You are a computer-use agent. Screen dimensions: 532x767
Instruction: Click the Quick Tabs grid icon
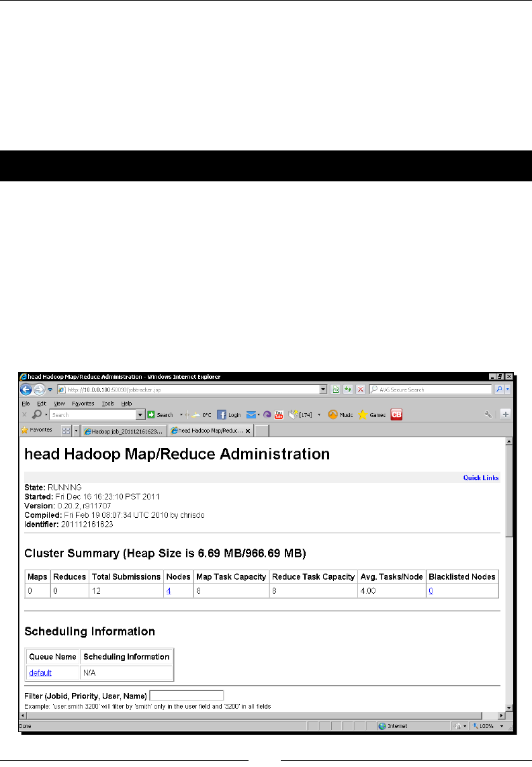tap(66, 431)
